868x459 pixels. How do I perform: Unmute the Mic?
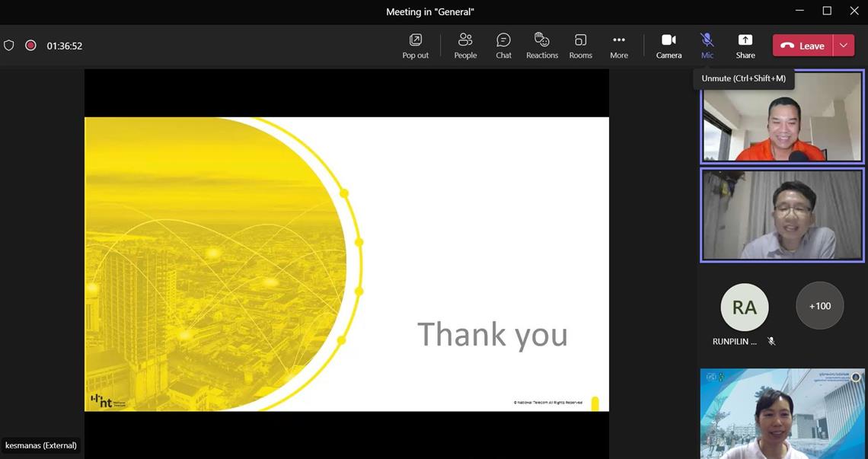(x=707, y=46)
